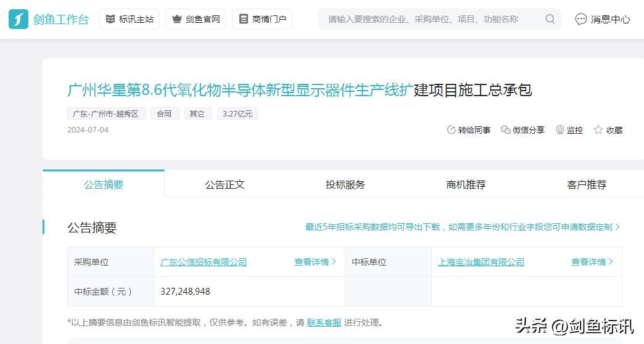Click the 剑鱼工作台 logo icon

point(19,19)
